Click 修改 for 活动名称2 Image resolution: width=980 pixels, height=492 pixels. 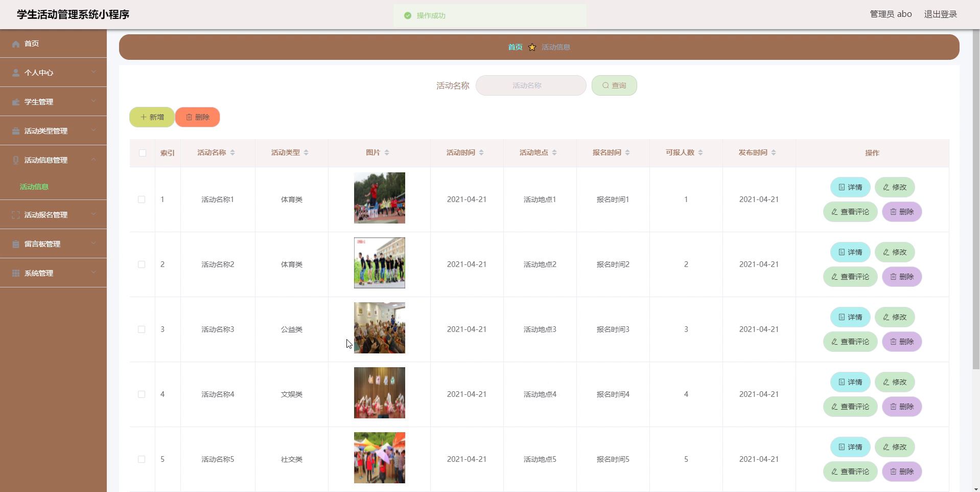coord(895,252)
